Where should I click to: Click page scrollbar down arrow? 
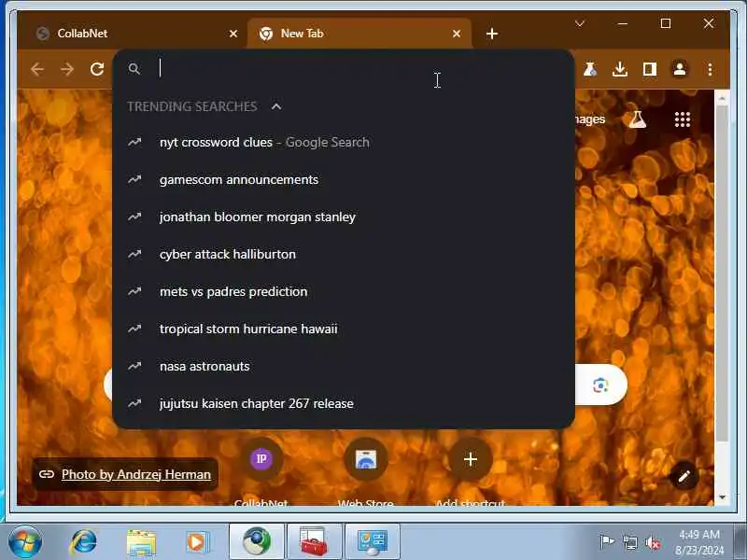click(x=722, y=497)
